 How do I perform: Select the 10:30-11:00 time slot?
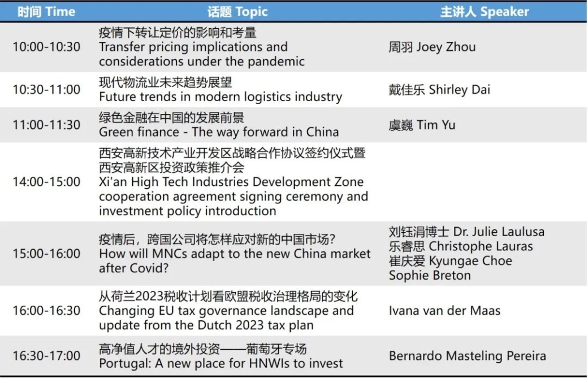[x=46, y=89]
